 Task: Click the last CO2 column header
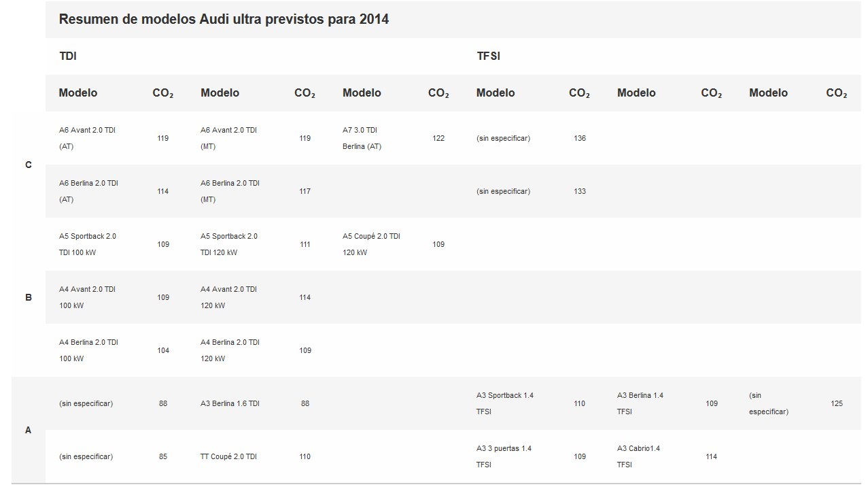coord(837,93)
